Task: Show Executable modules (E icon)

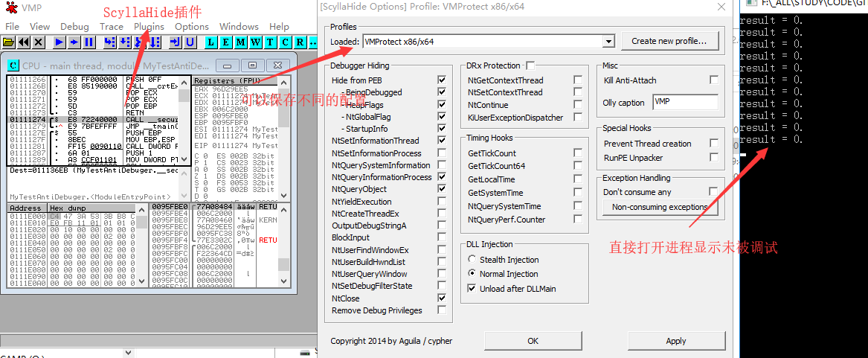Action: point(225,42)
